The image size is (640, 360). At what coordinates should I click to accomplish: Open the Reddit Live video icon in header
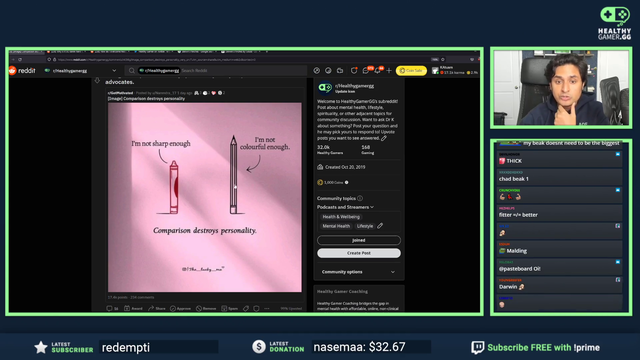tap(340, 71)
